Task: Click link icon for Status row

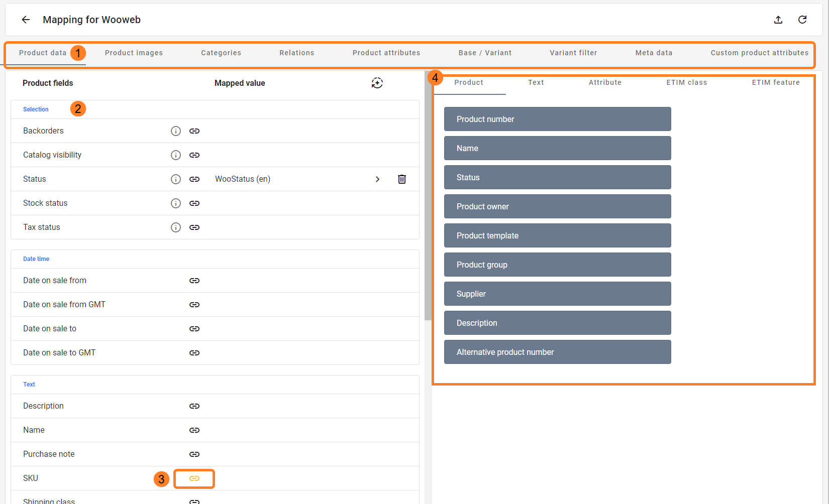Action: pos(194,179)
